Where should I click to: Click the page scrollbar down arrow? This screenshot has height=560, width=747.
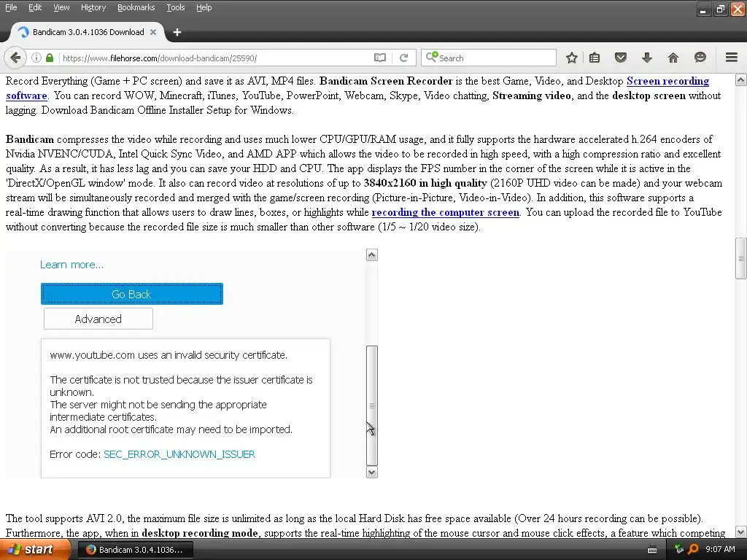(x=740, y=532)
